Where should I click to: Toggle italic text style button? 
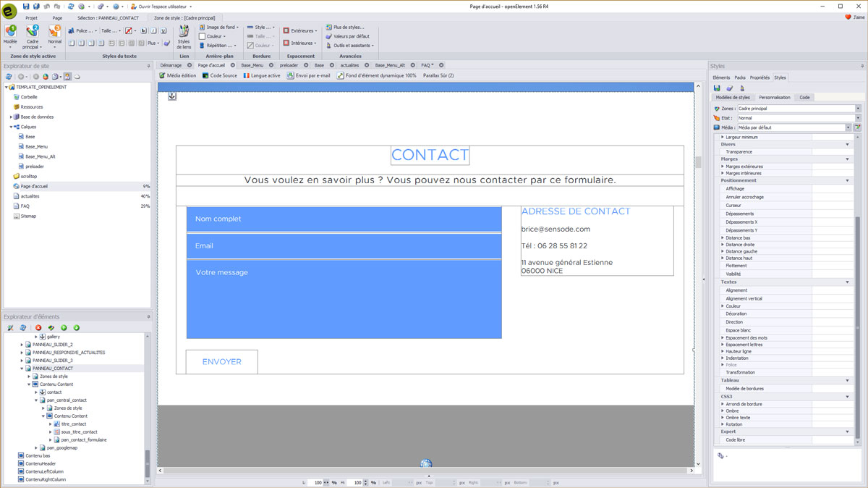click(x=153, y=31)
